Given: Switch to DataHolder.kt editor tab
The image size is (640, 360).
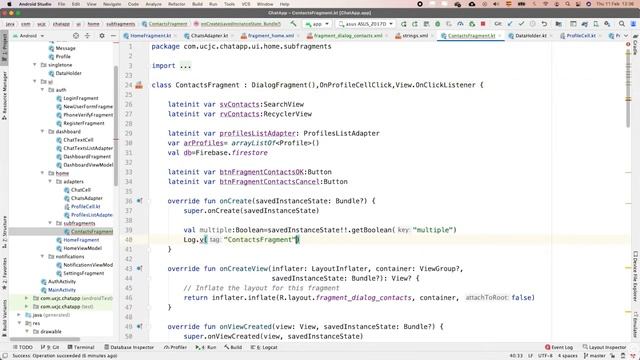Looking at the screenshot, I should 530,36.
